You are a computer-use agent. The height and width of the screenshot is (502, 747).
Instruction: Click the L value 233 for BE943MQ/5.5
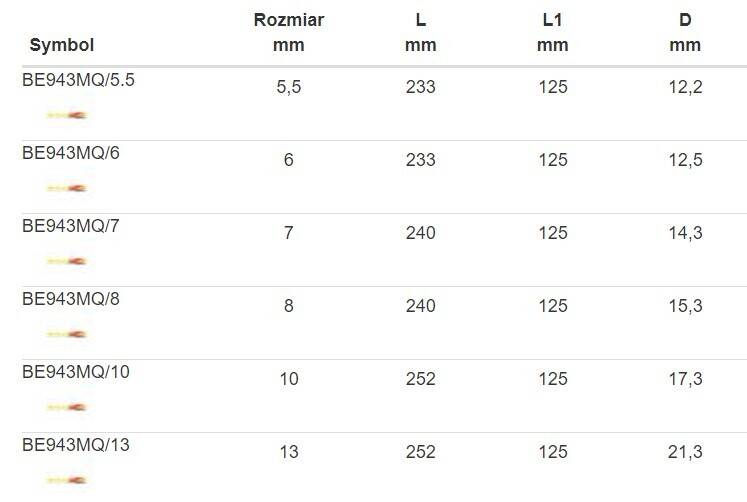(x=421, y=87)
